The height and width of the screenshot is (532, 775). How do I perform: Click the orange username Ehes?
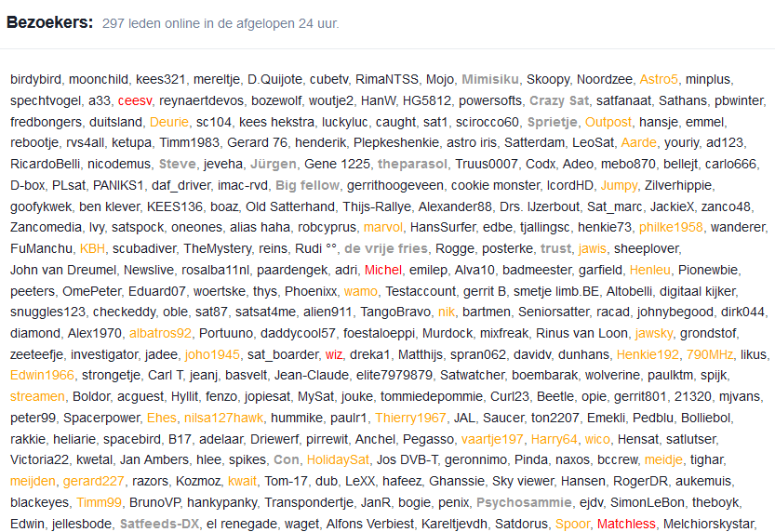pyautogui.click(x=162, y=418)
